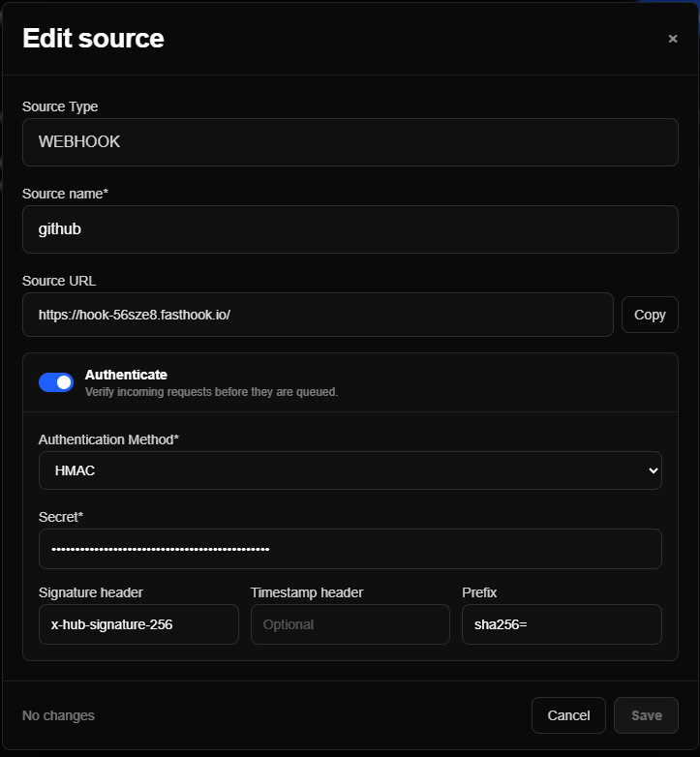The image size is (700, 757).
Task: Click the Edit source heading
Action: pos(93,38)
